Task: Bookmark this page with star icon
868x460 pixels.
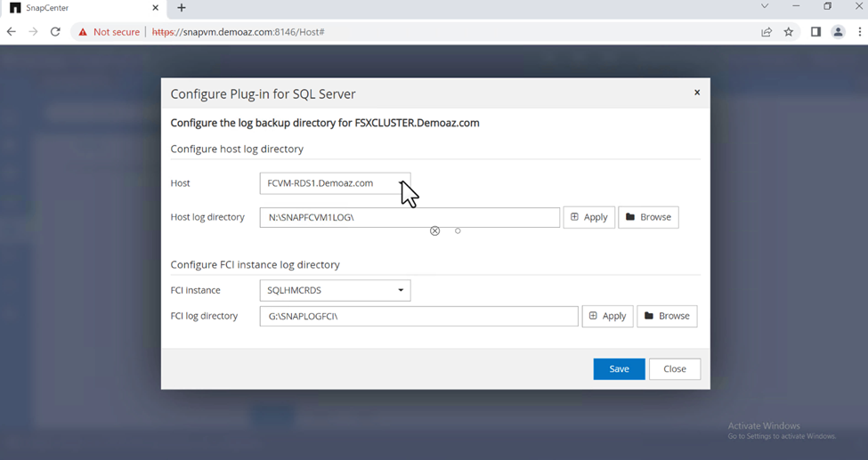Action: pos(789,32)
